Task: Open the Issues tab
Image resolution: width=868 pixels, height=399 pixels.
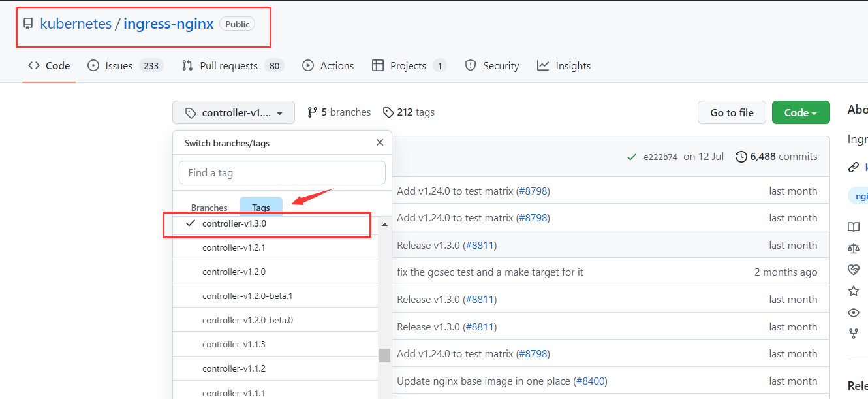Action: pos(125,65)
